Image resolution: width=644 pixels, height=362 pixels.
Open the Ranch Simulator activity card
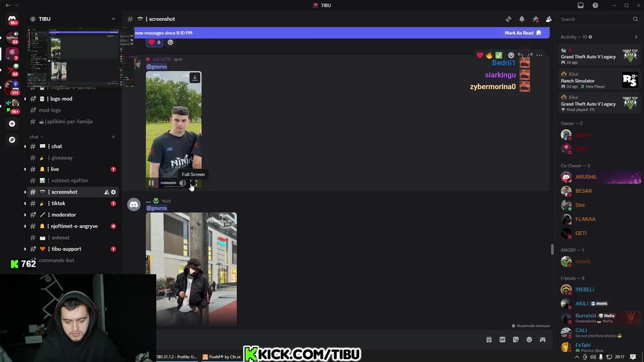[x=599, y=80]
